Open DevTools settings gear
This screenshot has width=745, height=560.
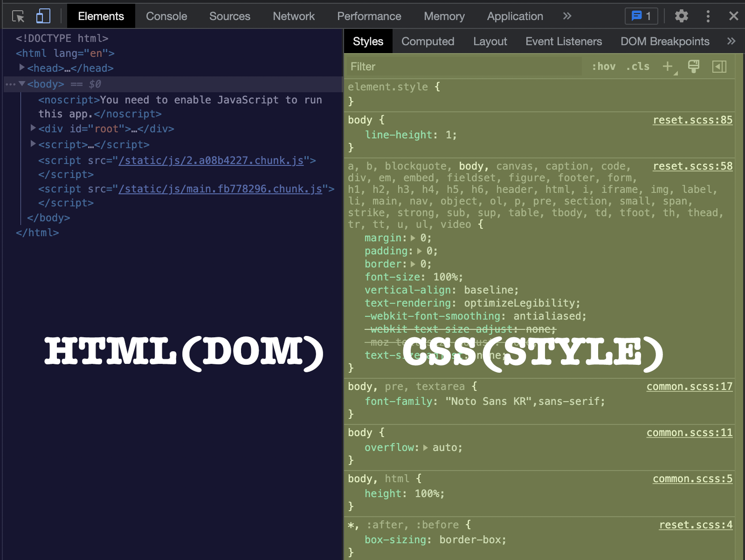(682, 16)
